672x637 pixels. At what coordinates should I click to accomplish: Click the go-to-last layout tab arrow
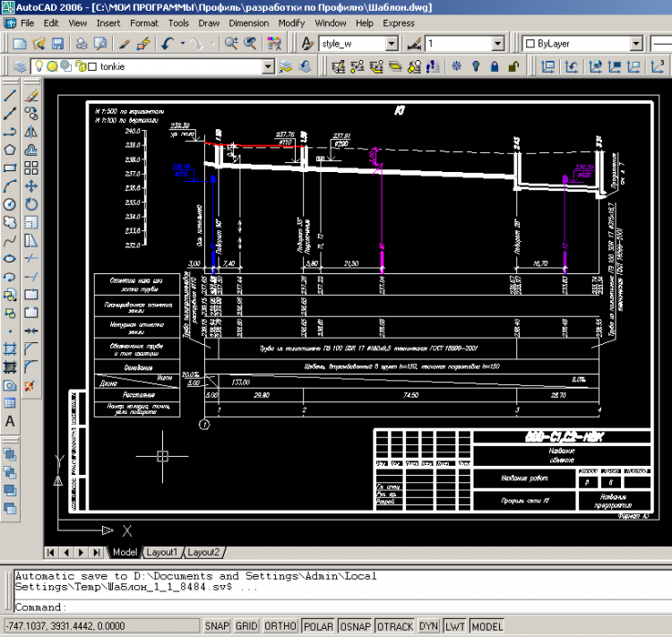tap(97, 552)
